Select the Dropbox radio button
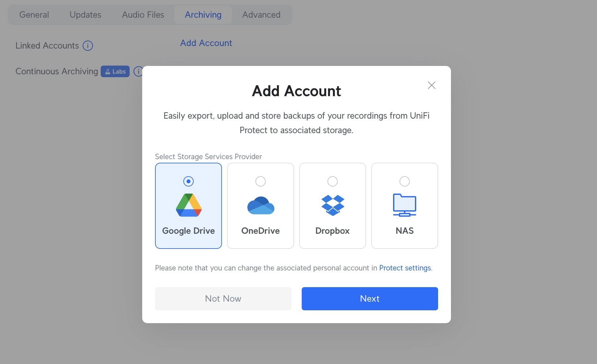This screenshot has height=364, width=597. tap(333, 181)
